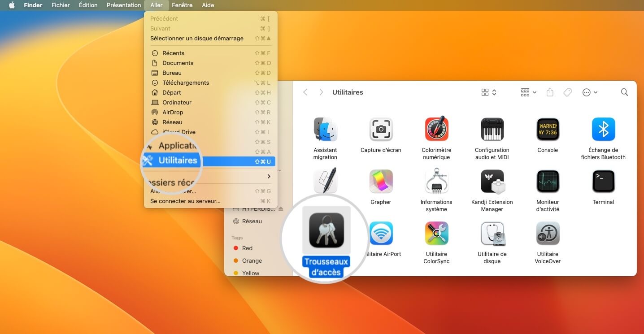Choose Se connecter au serveur menu item
Viewport: 644px width, 334px height.
pos(211,201)
